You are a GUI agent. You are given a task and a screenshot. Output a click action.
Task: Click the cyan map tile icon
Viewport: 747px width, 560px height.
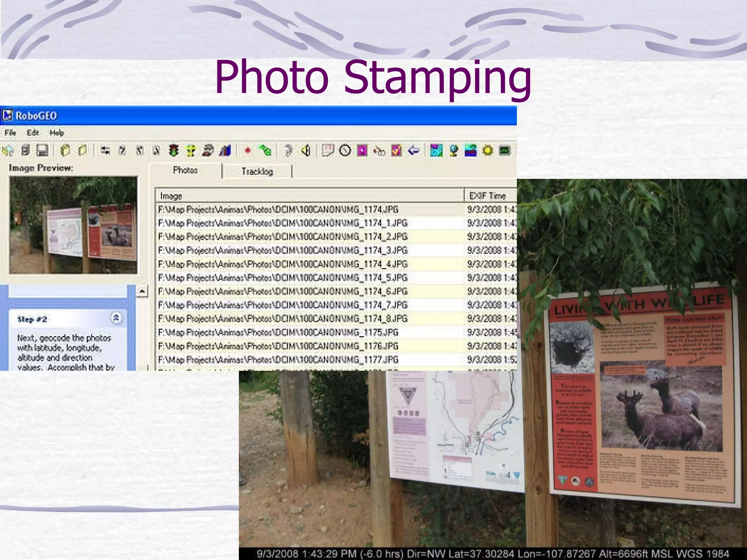pos(436,150)
